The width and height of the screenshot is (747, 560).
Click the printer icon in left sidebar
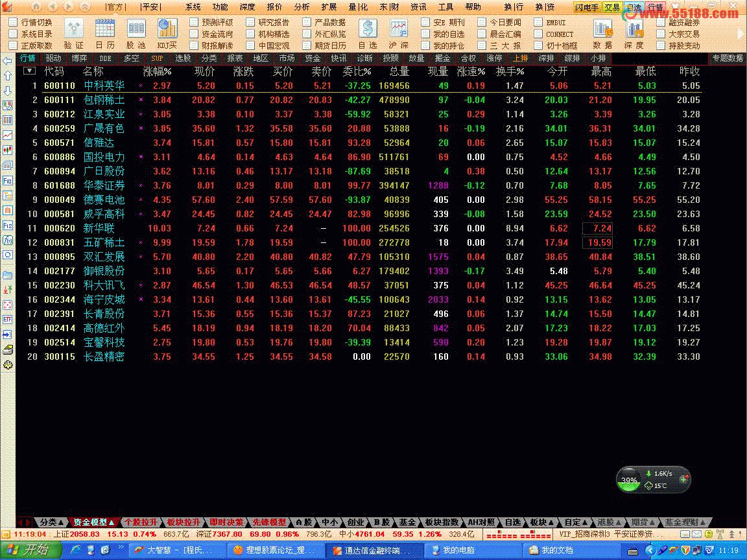tap(8, 349)
